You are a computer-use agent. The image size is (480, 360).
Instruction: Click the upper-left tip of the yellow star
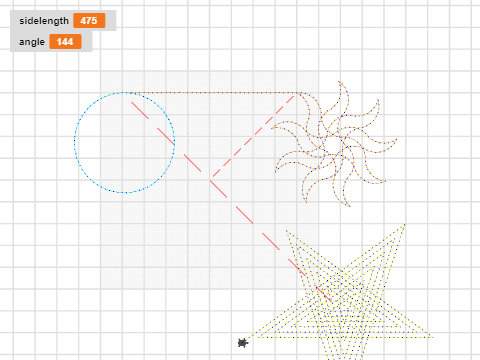(286, 230)
